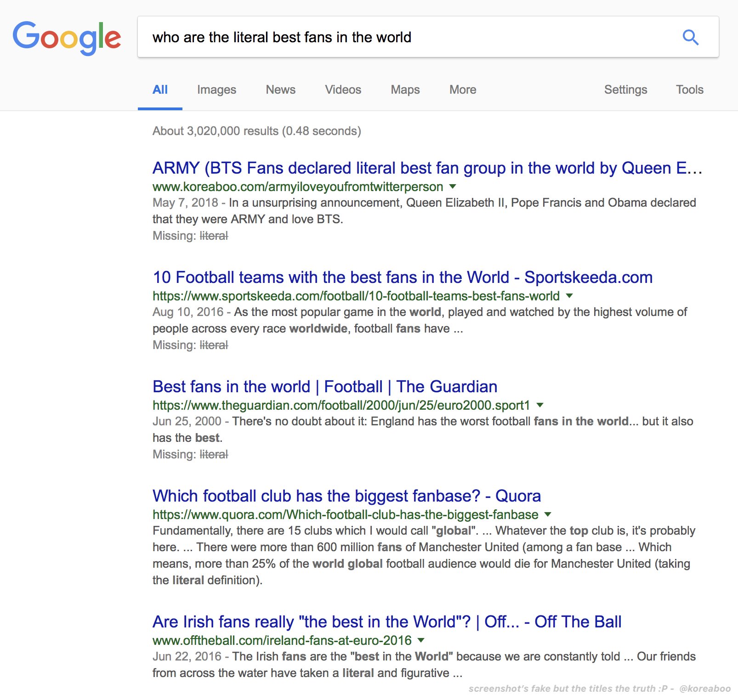The height and width of the screenshot is (700, 738).
Task: Open the More menu
Action: click(x=463, y=90)
